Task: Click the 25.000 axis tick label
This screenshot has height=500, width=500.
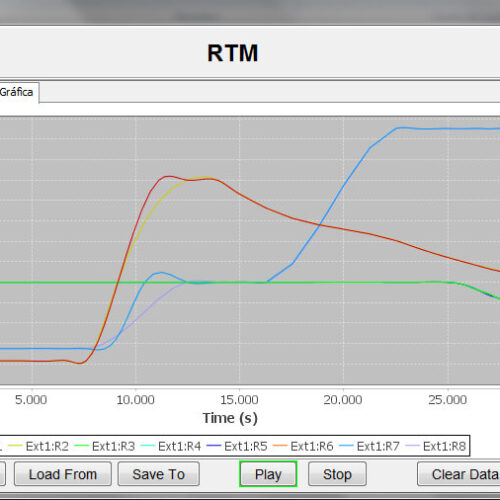Action: (x=448, y=400)
